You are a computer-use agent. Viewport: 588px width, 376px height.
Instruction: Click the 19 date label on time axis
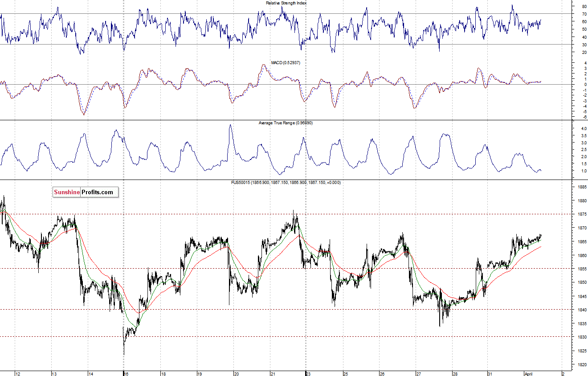coord(200,374)
